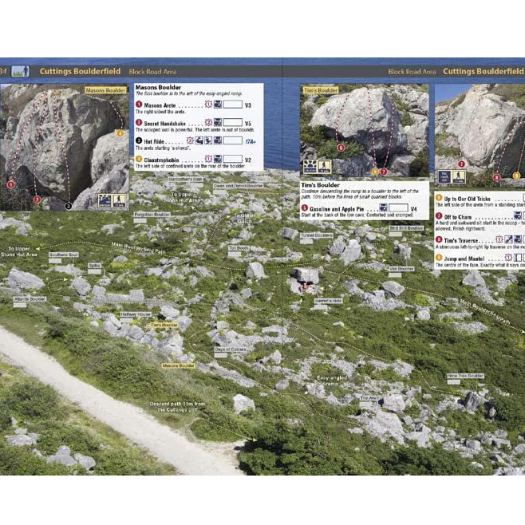Tick the box for Gasoline and Apple Pie
The image size is (525, 525).
(398, 208)
